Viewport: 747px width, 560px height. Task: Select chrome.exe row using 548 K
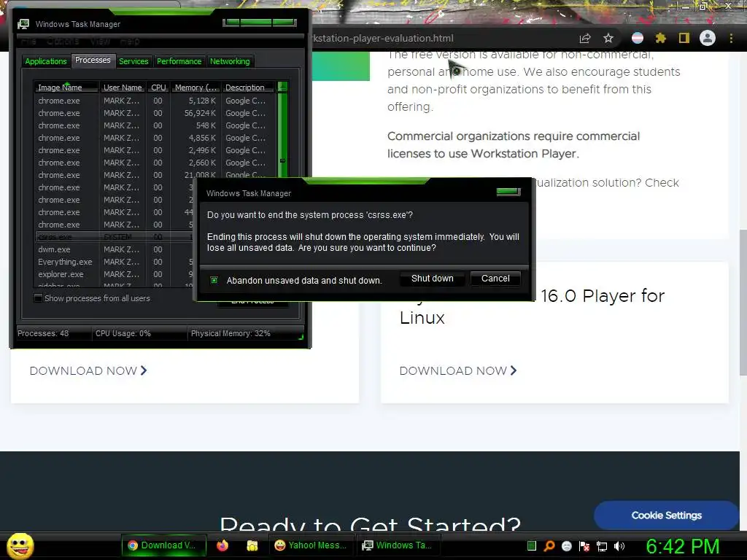(155, 125)
